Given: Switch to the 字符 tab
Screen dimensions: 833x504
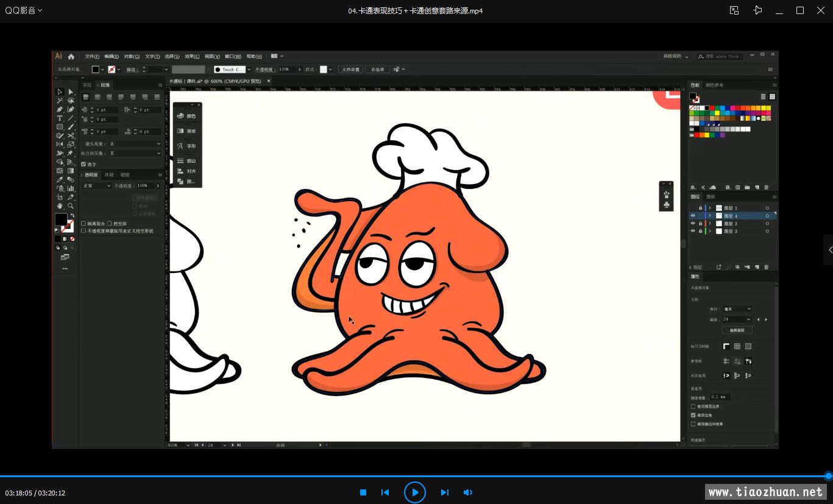Looking at the screenshot, I should [x=87, y=85].
